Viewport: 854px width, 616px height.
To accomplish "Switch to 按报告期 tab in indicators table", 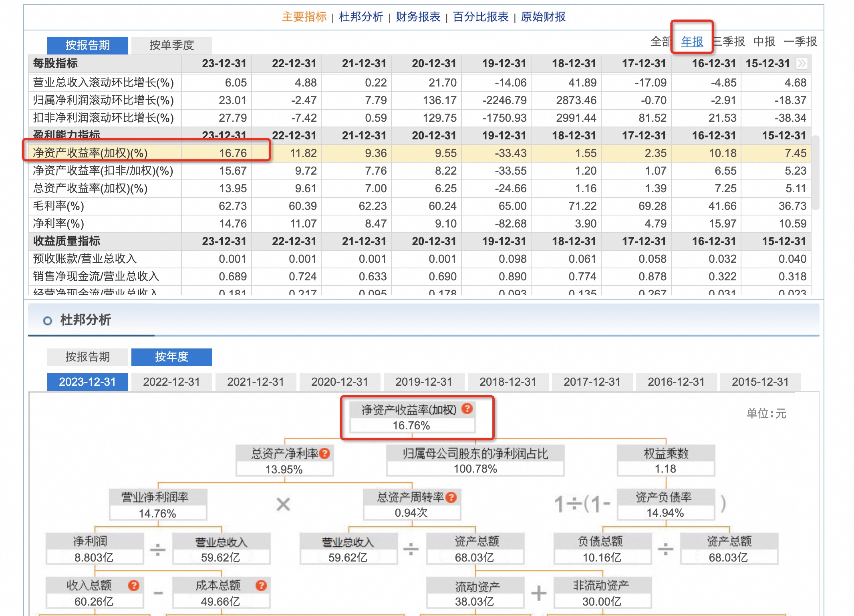I will (88, 45).
